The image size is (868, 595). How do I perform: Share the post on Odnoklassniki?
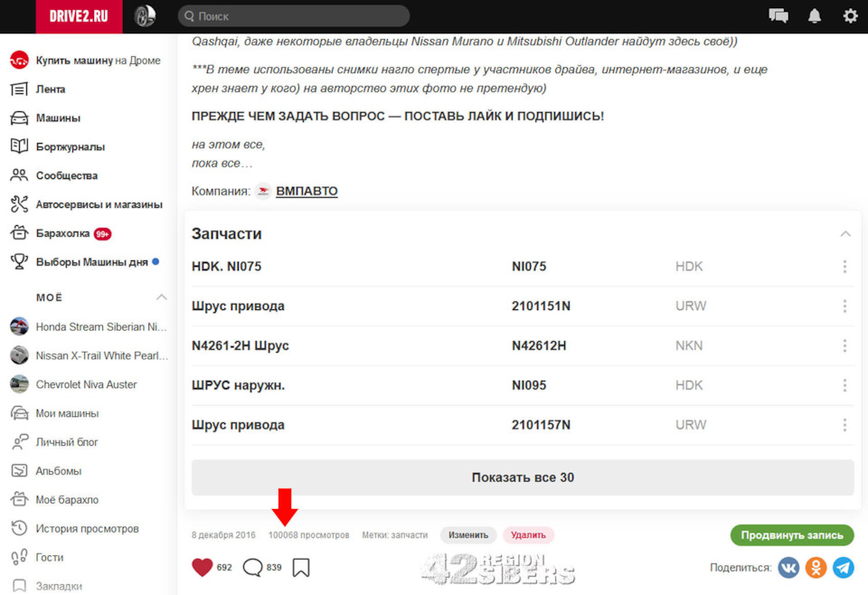pyautogui.click(x=816, y=567)
